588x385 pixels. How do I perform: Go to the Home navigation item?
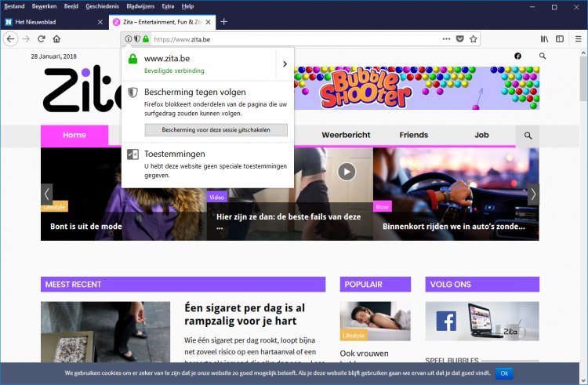(x=74, y=135)
